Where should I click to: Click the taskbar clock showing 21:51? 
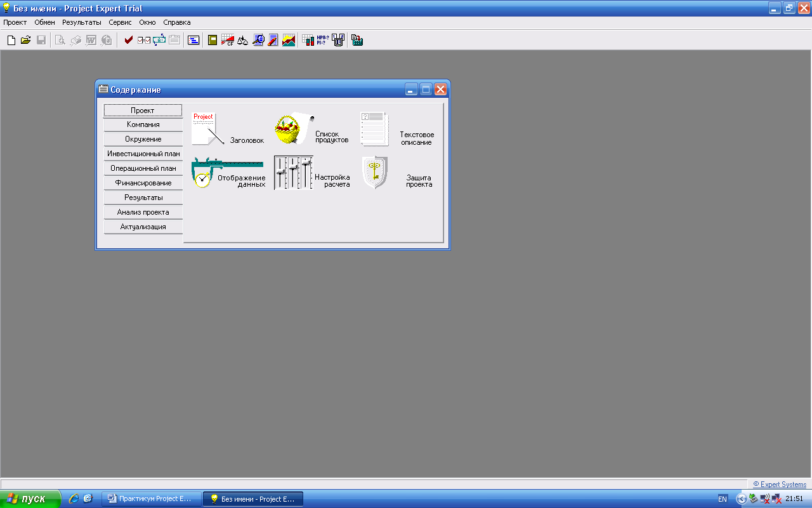click(794, 499)
